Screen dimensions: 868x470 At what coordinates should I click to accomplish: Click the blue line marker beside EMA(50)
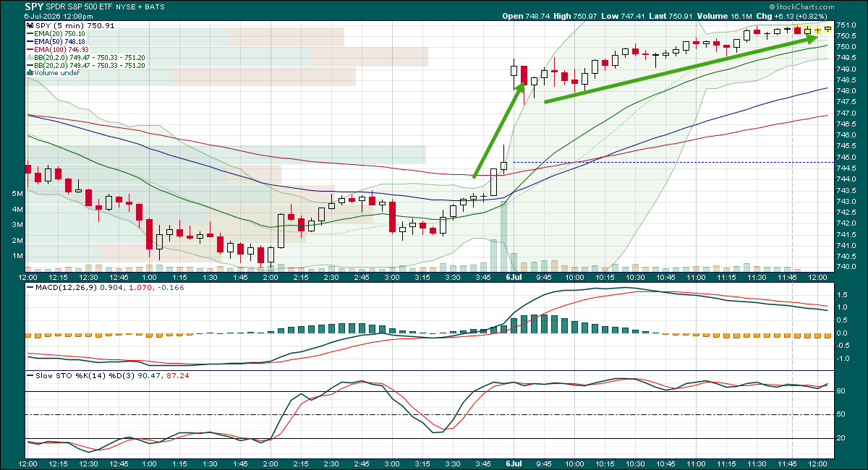pos(30,41)
